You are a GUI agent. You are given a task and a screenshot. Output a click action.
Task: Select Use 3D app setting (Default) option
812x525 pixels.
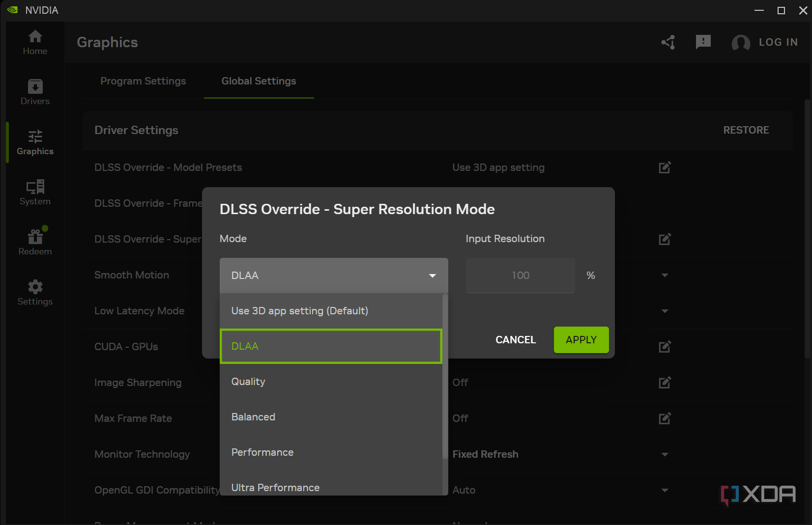(x=331, y=311)
